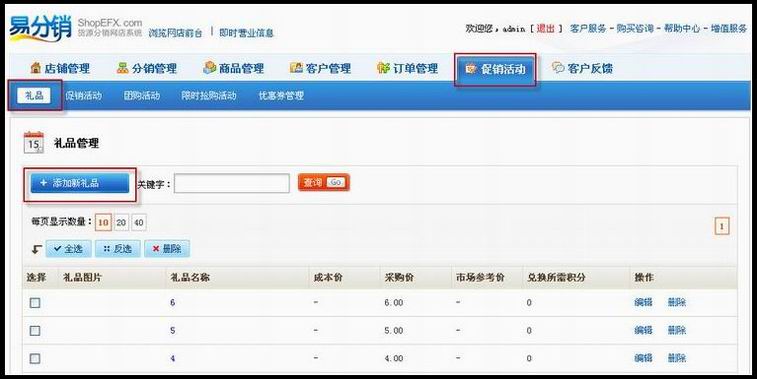Open 店铺管理 main tab
This screenshot has height=379, width=757.
click(x=60, y=68)
